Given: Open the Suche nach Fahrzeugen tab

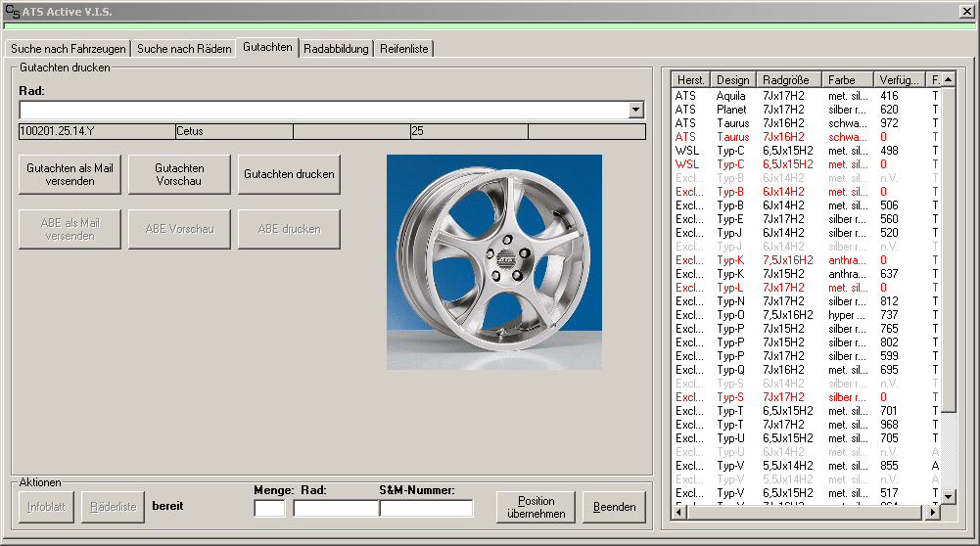Looking at the screenshot, I should coord(69,49).
